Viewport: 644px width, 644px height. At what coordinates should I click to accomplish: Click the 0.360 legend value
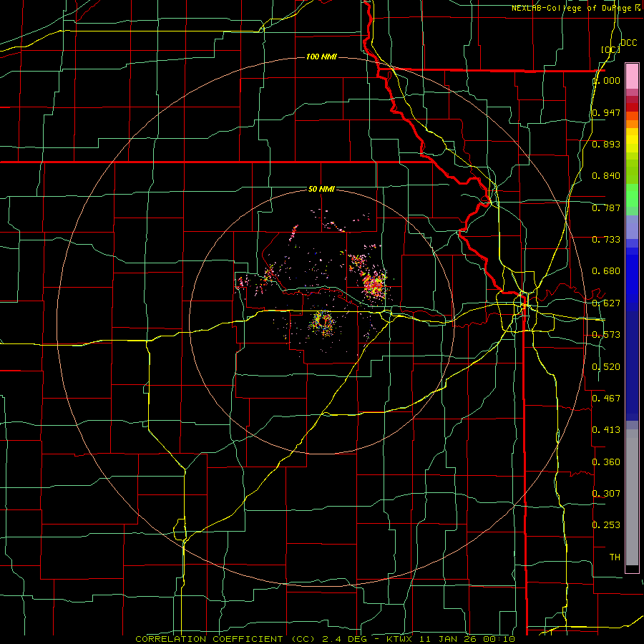tap(606, 462)
